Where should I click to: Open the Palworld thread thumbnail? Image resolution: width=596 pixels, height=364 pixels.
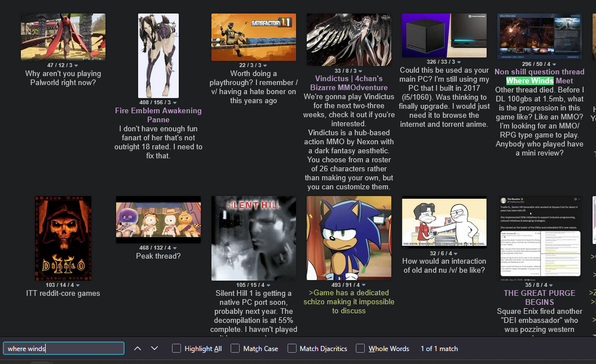point(63,37)
